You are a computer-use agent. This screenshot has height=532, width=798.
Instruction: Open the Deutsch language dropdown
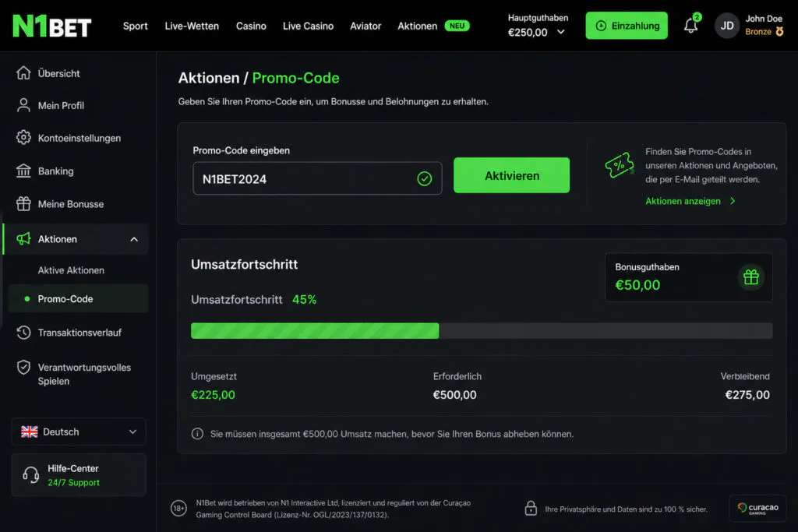click(x=79, y=432)
